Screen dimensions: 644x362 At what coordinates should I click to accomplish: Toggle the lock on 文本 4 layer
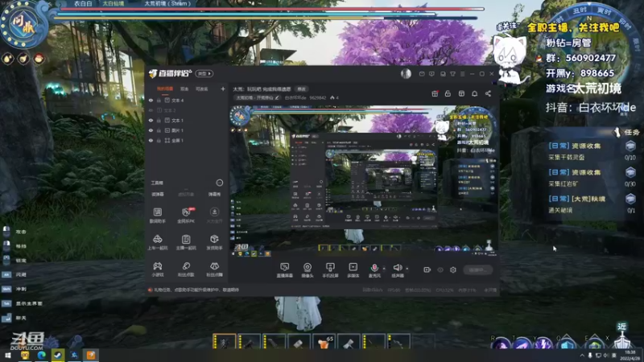(159, 100)
